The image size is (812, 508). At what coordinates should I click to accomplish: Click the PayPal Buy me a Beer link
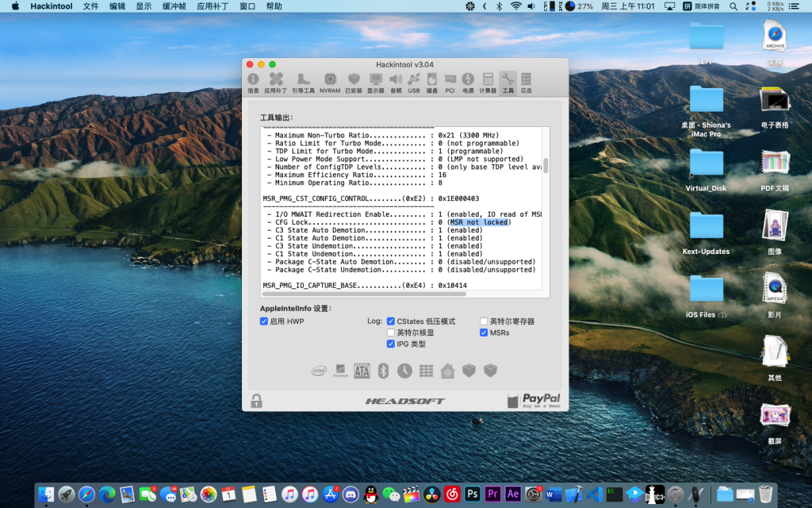534,400
